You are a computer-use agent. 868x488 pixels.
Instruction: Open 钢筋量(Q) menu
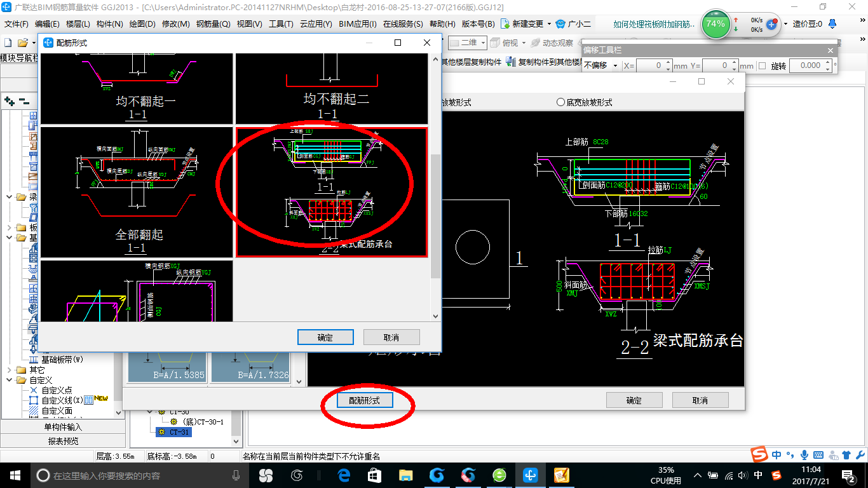coord(213,24)
